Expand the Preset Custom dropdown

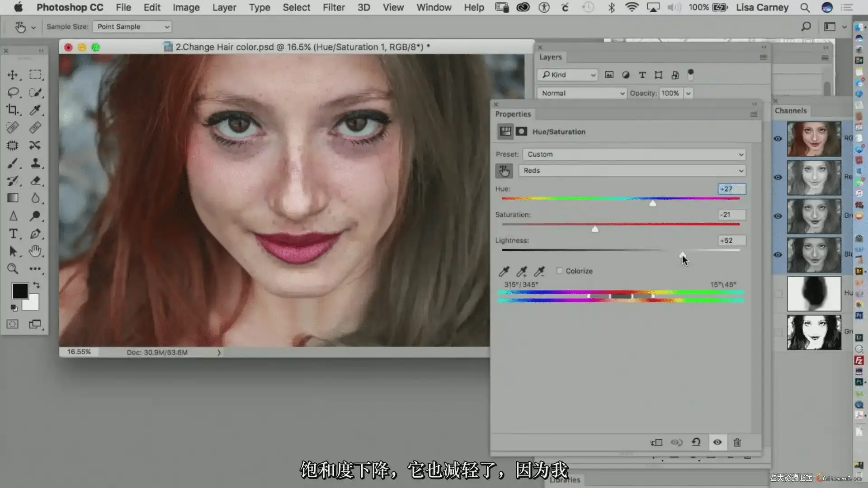point(634,155)
